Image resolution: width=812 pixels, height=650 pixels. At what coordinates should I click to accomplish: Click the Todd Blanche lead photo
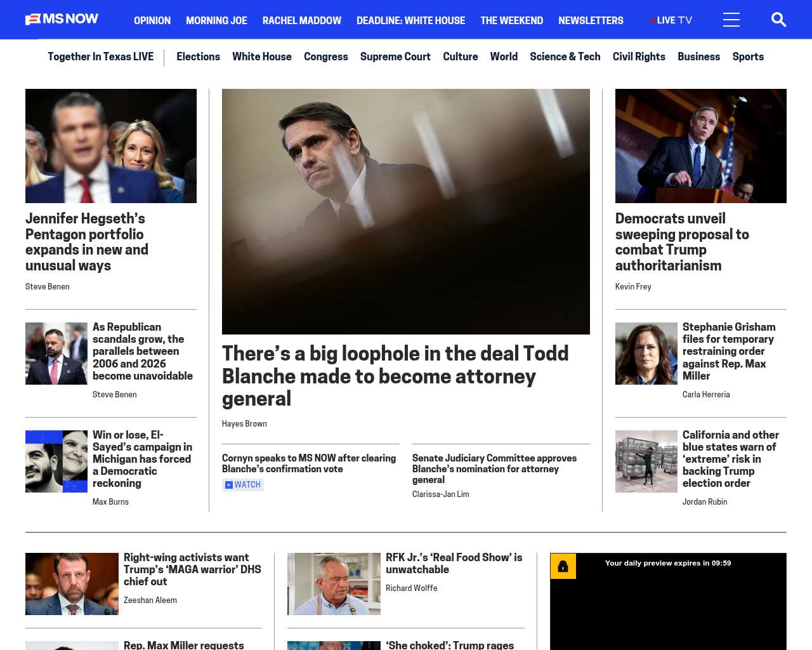coord(406,211)
